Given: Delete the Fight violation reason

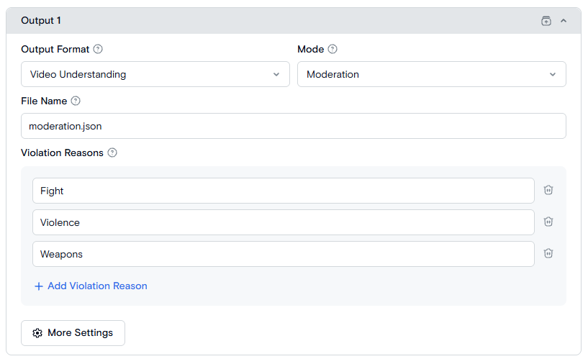Looking at the screenshot, I should click(x=548, y=190).
